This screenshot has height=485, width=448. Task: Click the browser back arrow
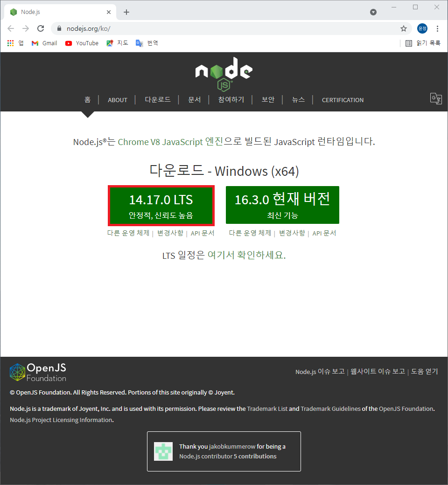[x=11, y=29]
